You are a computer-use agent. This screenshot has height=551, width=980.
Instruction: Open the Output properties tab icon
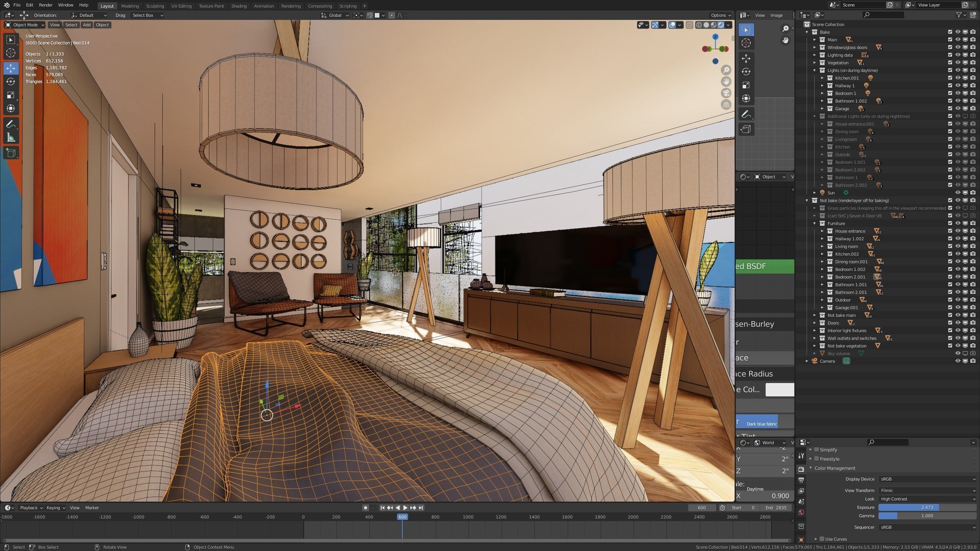coord(801,480)
